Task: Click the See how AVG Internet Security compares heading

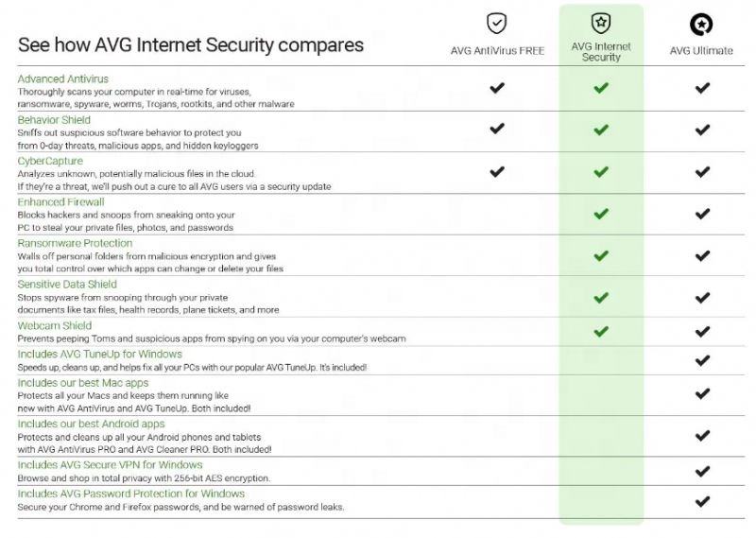Action: click(190, 44)
